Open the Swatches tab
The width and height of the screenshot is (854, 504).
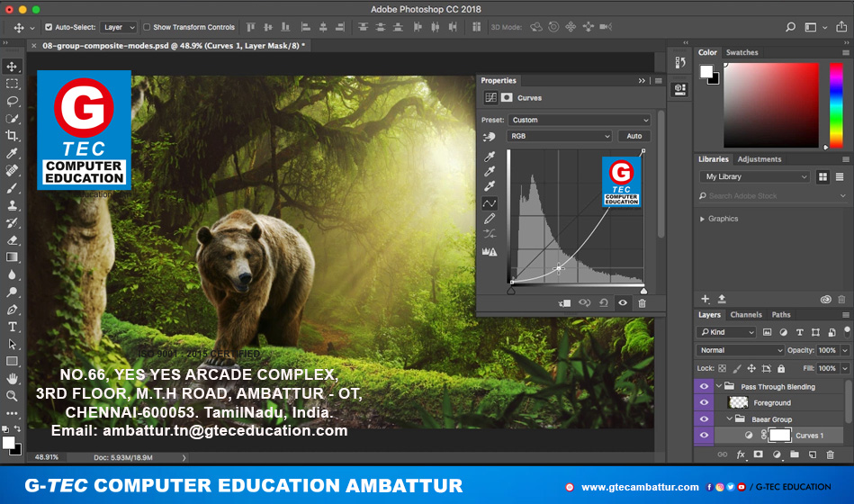tap(742, 53)
